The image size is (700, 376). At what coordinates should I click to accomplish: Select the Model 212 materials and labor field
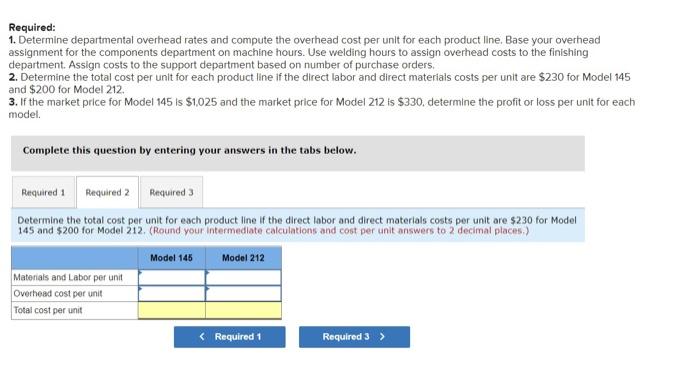(x=244, y=277)
